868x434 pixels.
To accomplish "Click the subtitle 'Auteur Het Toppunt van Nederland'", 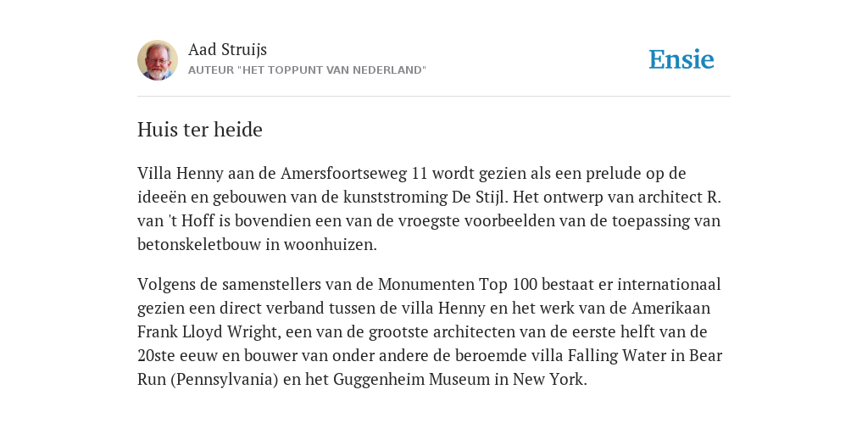I will click(x=307, y=70).
